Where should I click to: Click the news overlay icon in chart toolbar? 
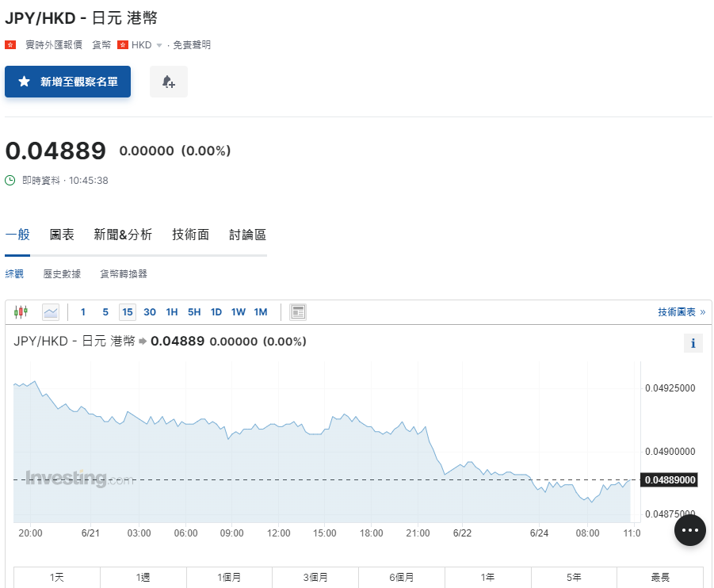tap(298, 312)
